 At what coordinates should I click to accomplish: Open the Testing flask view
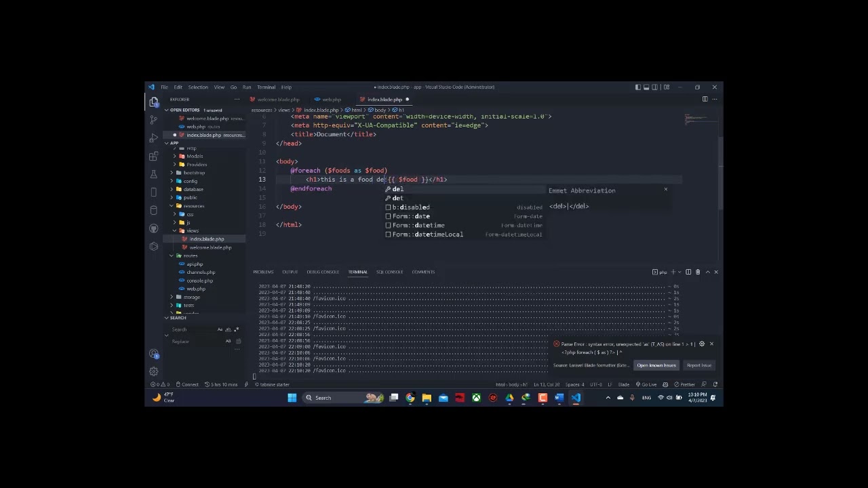(154, 174)
